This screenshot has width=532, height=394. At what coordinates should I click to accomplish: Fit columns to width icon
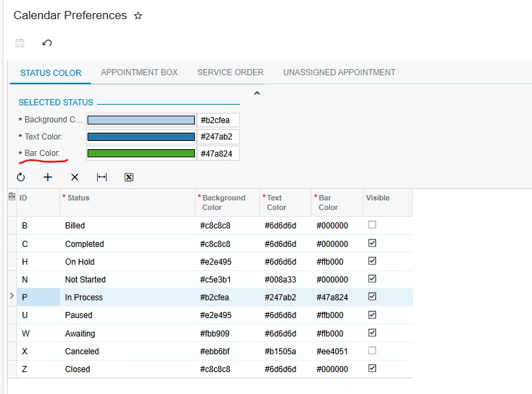(x=102, y=177)
